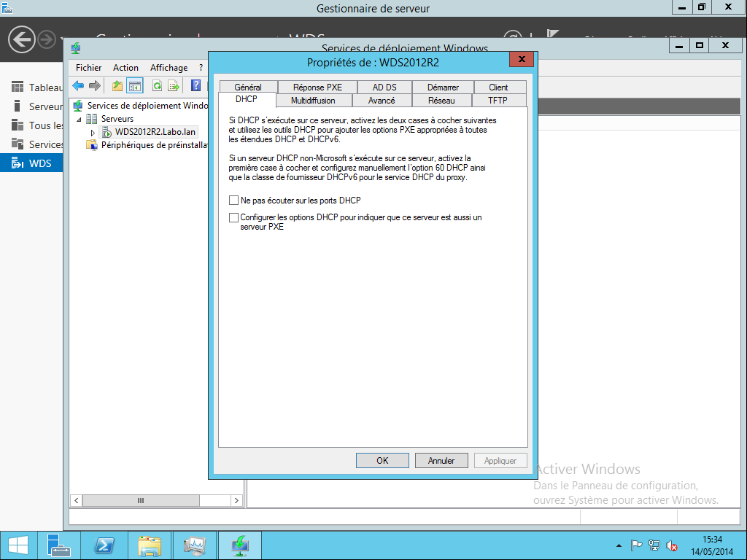Open the Réseau tab
747x560 pixels.
point(441,101)
